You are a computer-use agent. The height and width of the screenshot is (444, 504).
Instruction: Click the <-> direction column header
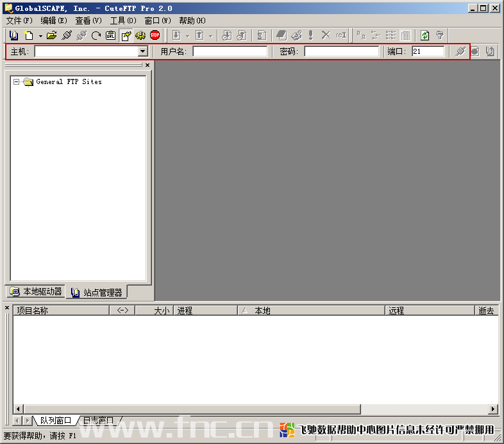click(x=122, y=311)
